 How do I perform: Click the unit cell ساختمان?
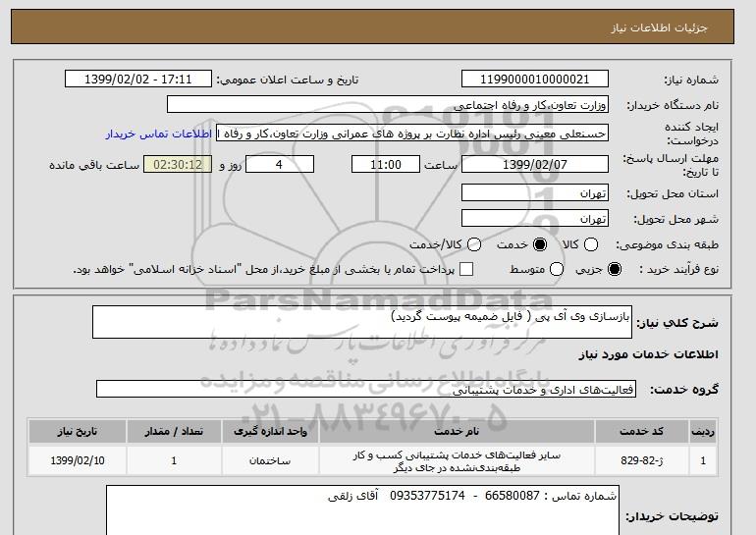(x=270, y=460)
